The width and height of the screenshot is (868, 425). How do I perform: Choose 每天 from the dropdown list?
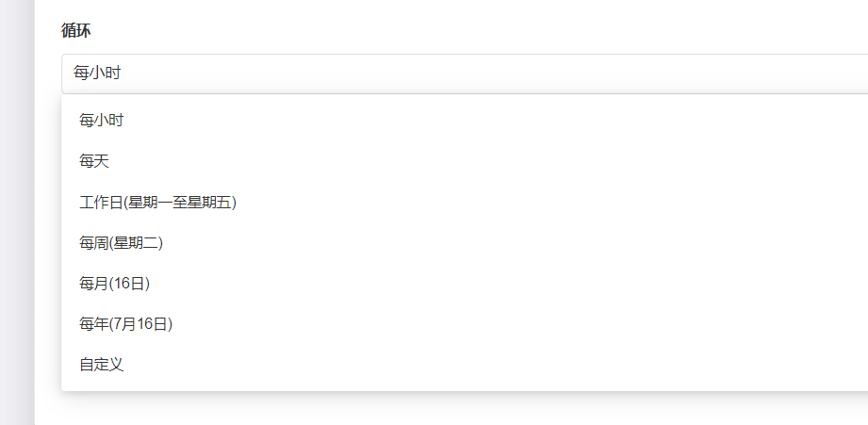pyautogui.click(x=94, y=161)
